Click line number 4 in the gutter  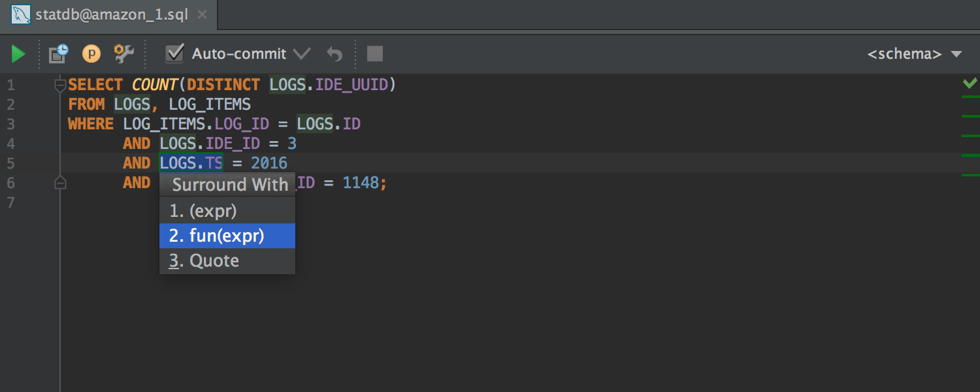[10, 143]
